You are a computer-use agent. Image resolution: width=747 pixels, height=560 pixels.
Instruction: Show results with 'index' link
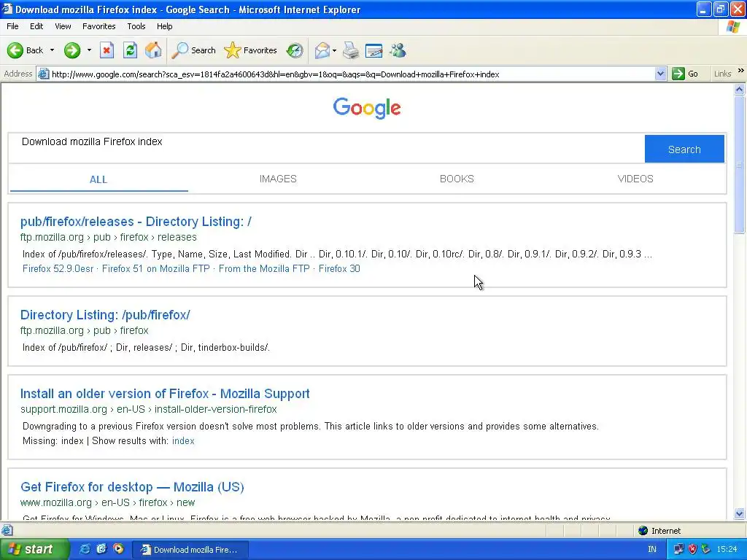coord(183,441)
